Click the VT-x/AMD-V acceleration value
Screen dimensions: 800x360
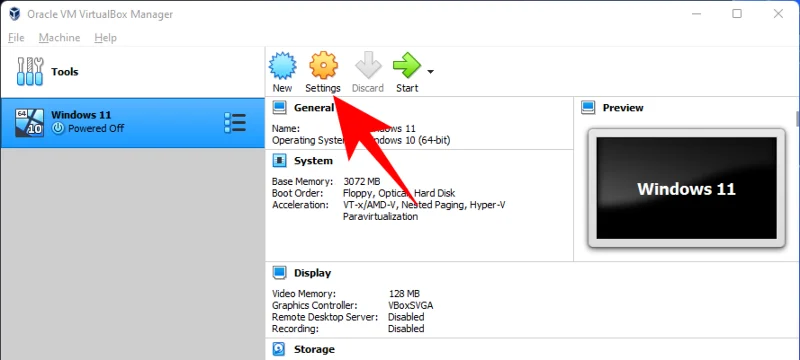point(371,205)
